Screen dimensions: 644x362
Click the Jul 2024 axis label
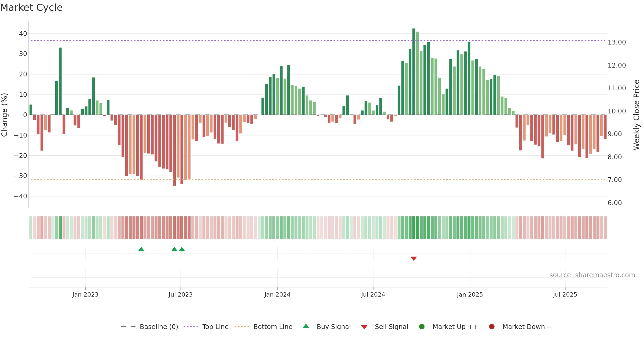(373, 294)
